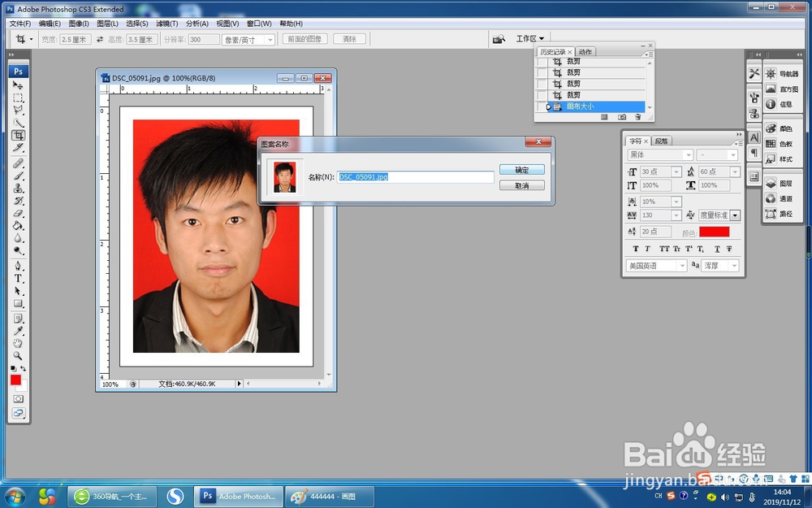Toggle Underline style button
812x508 pixels.
pyautogui.click(x=717, y=249)
